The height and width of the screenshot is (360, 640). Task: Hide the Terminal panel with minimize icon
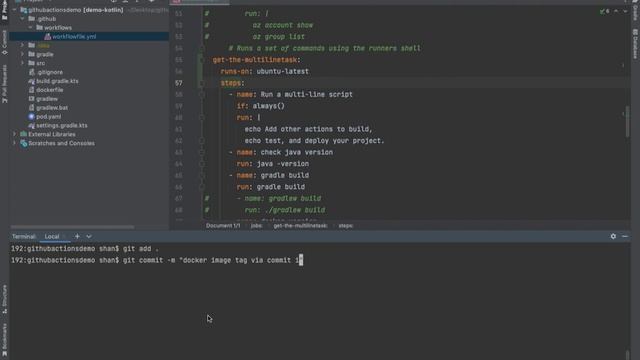625,236
